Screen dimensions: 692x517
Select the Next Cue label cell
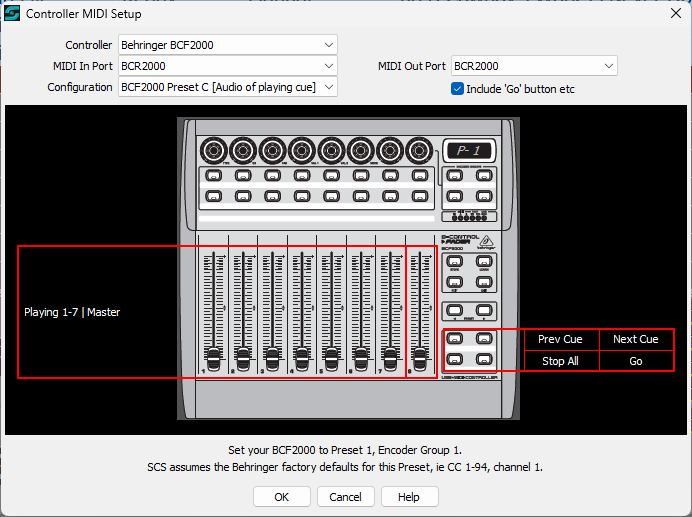tap(636, 339)
